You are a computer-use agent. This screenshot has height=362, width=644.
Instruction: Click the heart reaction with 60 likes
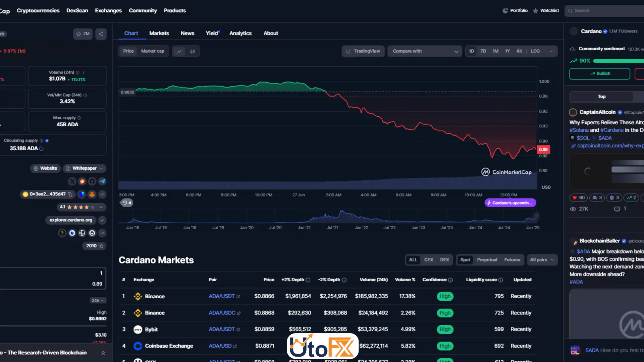[579, 198]
